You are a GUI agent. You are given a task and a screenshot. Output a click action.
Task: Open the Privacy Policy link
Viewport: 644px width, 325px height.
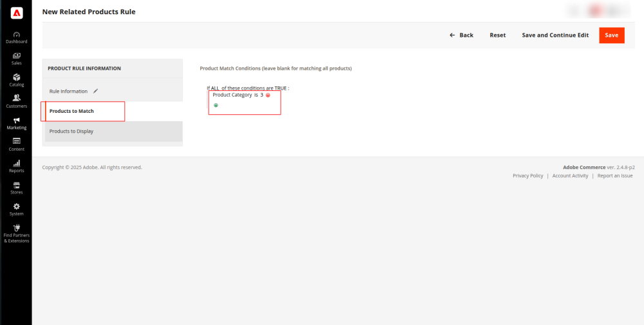point(527,175)
